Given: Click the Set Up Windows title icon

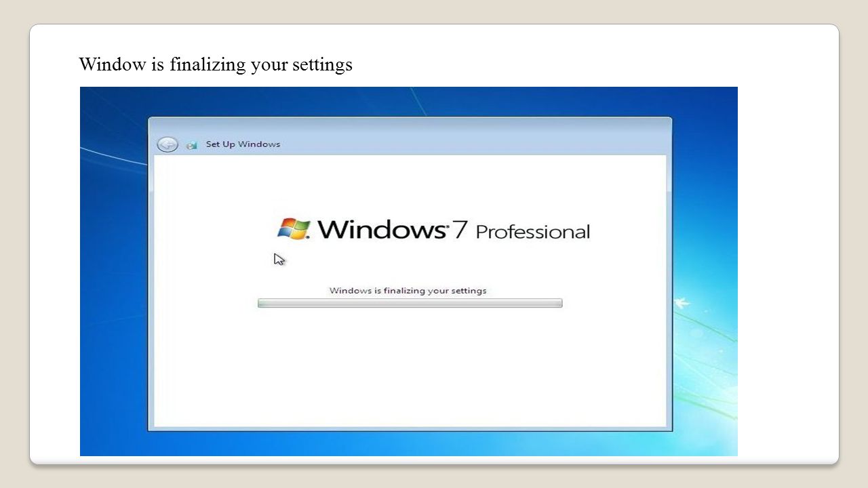Looking at the screenshot, I should coord(192,144).
